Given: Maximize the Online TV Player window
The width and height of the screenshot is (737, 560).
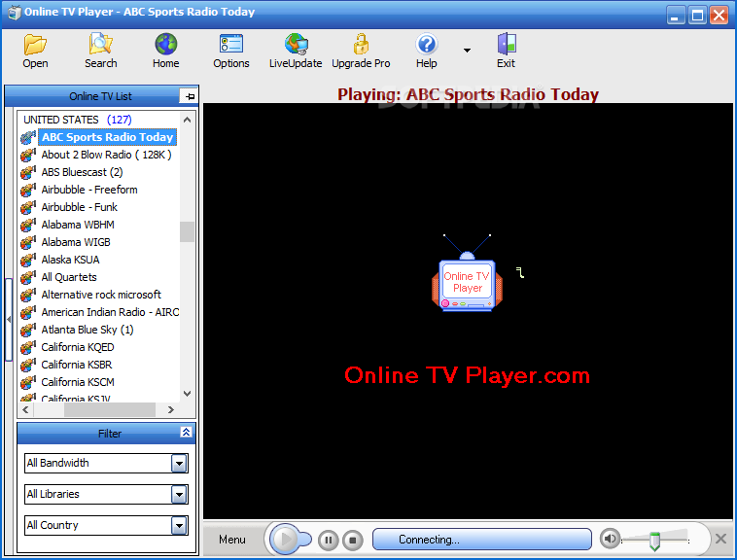Looking at the screenshot, I should pyautogui.click(x=697, y=16).
